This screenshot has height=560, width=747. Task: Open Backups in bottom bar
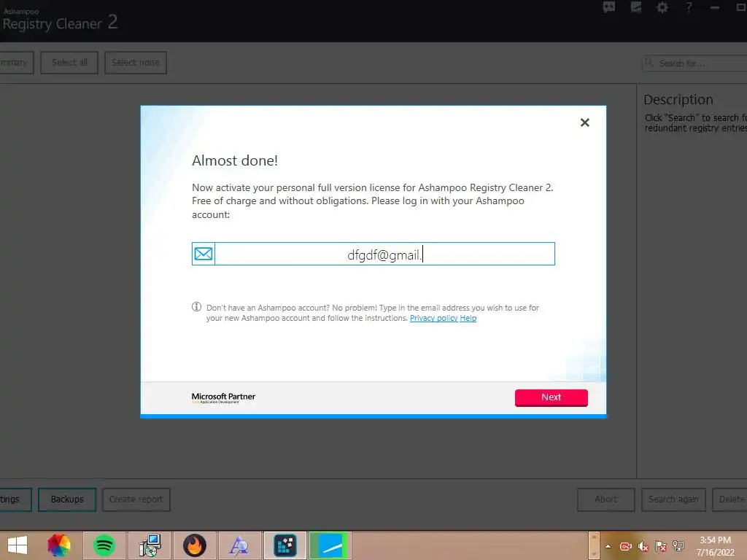67,499
